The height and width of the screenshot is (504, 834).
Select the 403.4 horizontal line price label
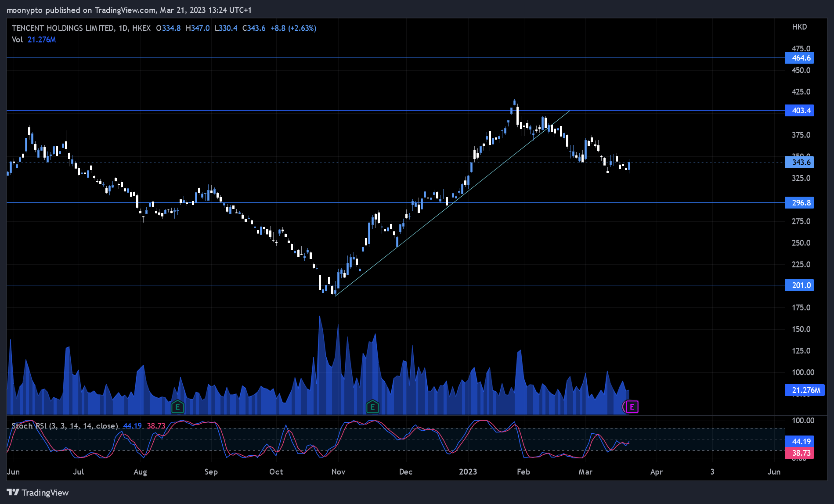(x=800, y=111)
